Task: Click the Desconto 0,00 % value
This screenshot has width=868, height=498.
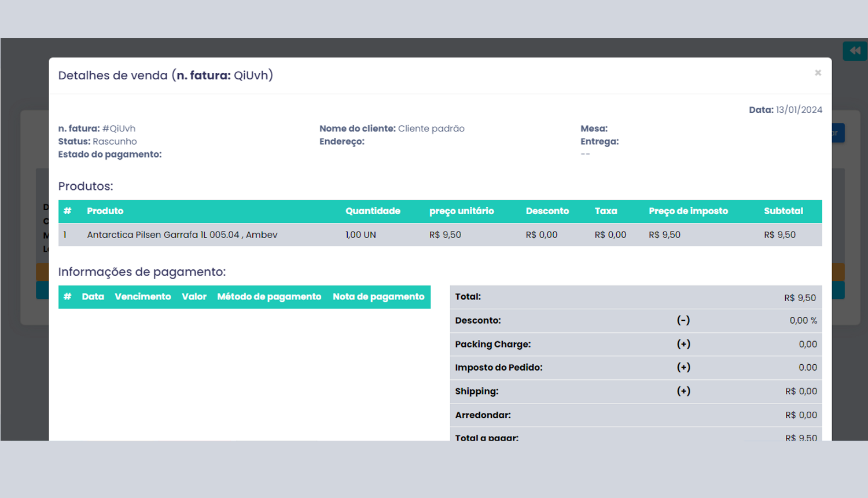Action: 803,320
